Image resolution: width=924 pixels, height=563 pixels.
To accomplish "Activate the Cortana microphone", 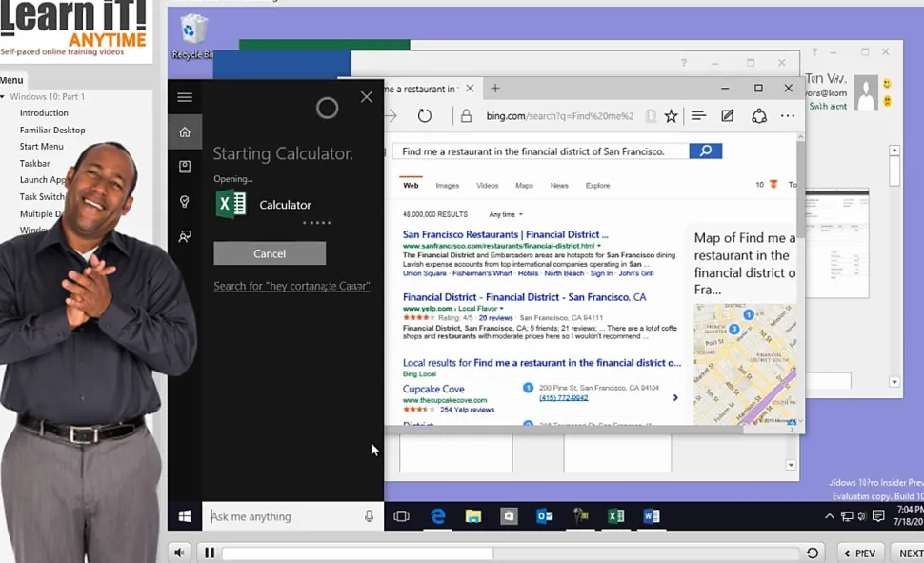I will click(x=369, y=516).
